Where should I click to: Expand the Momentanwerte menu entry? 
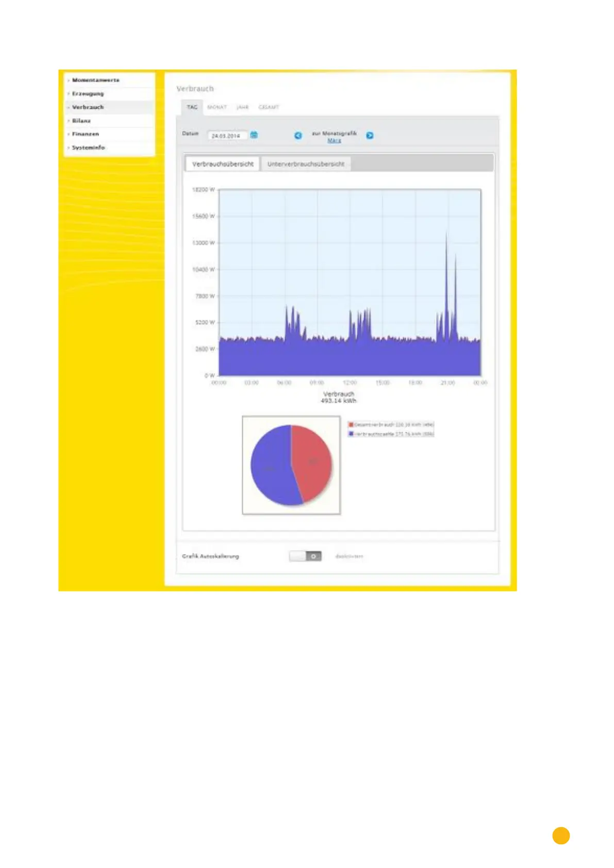click(x=110, y=80)
